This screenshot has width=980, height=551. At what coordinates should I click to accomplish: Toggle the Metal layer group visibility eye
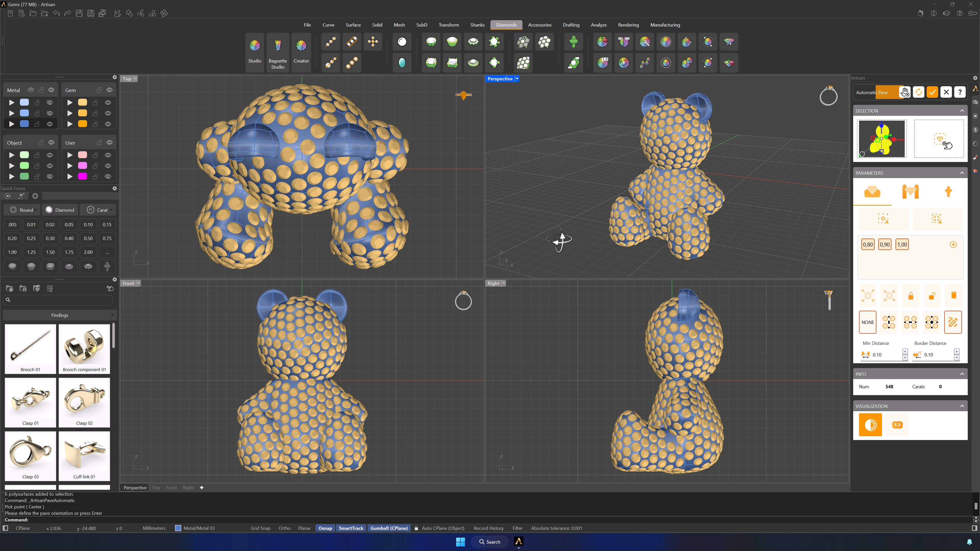click(51, 90)
